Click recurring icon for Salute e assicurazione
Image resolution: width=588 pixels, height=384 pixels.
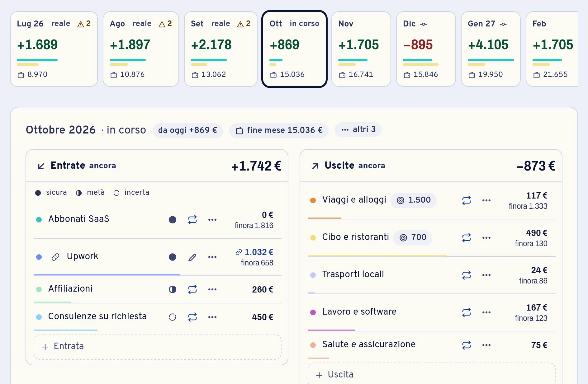point(467,345)
